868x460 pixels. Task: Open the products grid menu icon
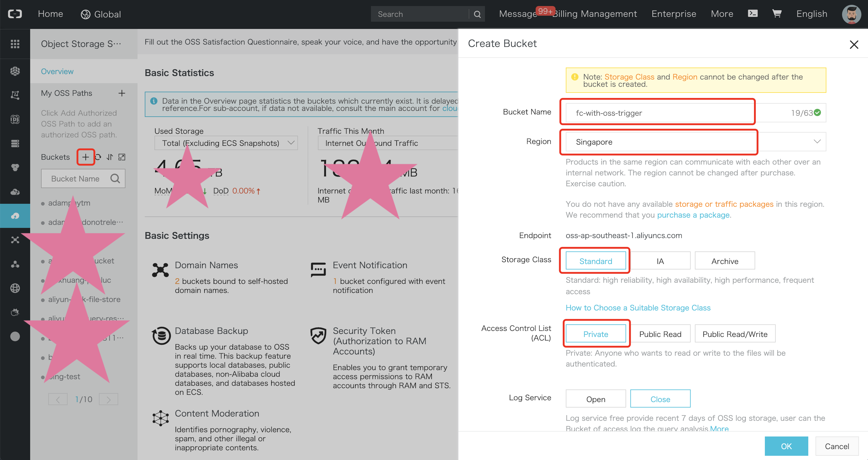(15, 44)
